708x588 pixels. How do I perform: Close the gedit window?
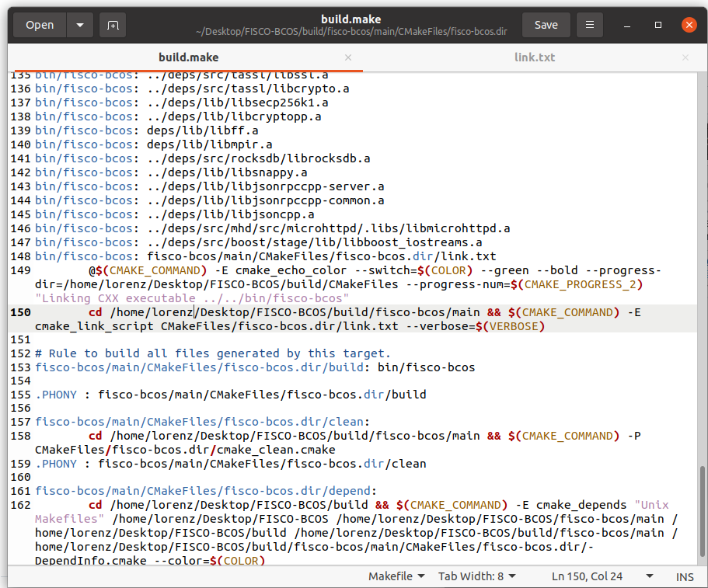point(689,25)
